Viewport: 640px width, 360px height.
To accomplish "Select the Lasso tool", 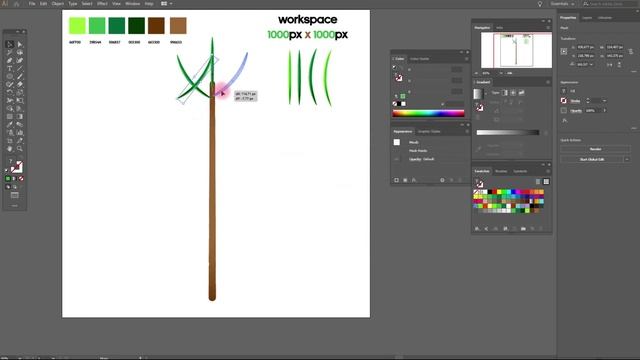I will tap(20, 53).
